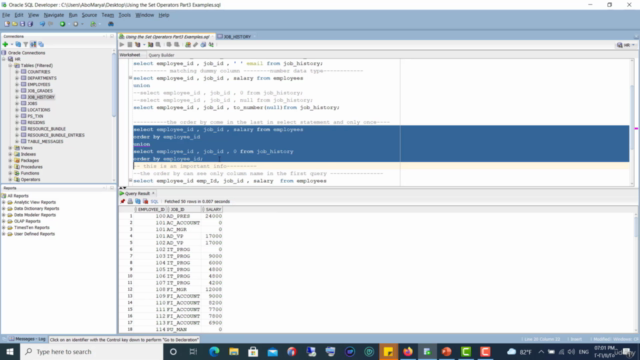Screen dimensions: 640x360
Task: Click result cell with salary 24000
Action: tap(213, 216)
